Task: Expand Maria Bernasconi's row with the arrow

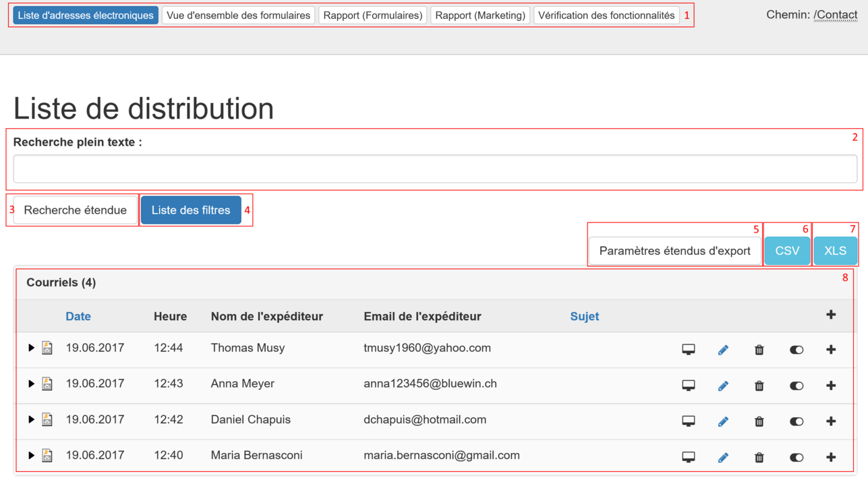Action: [x=31, y=455]
